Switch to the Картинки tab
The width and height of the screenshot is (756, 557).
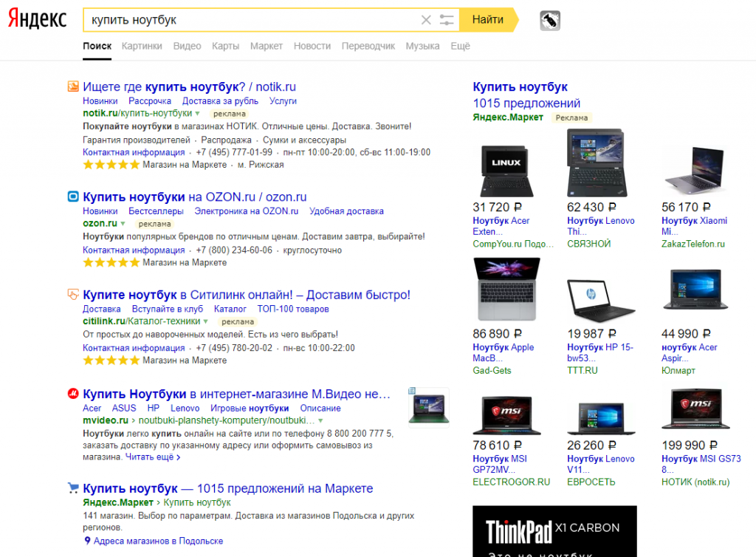[x=142, y=46]
